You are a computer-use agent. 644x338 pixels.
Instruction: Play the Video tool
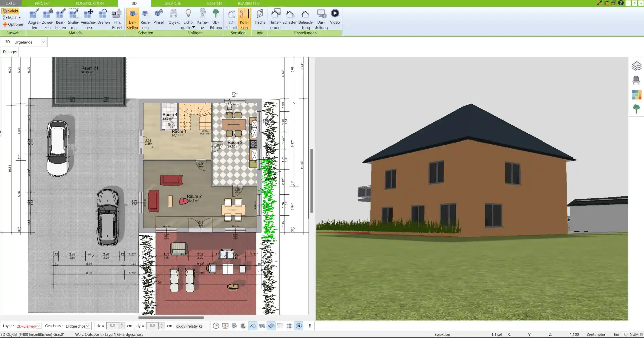coord(335,17)
